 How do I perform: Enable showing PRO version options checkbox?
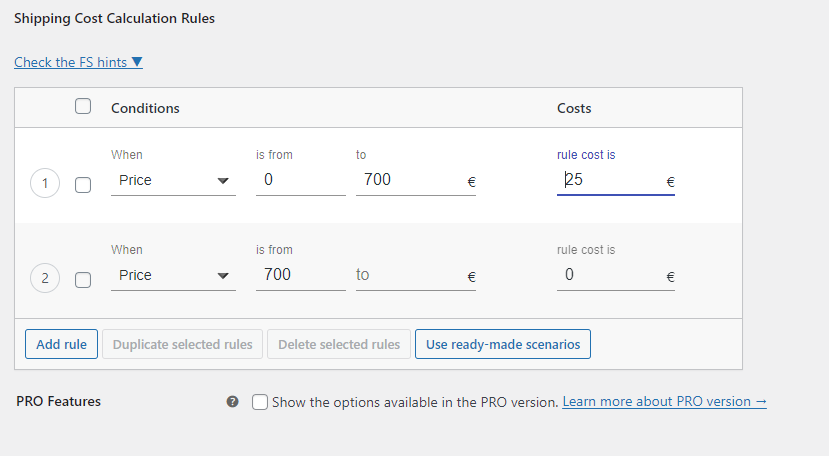tap(260, 402)
